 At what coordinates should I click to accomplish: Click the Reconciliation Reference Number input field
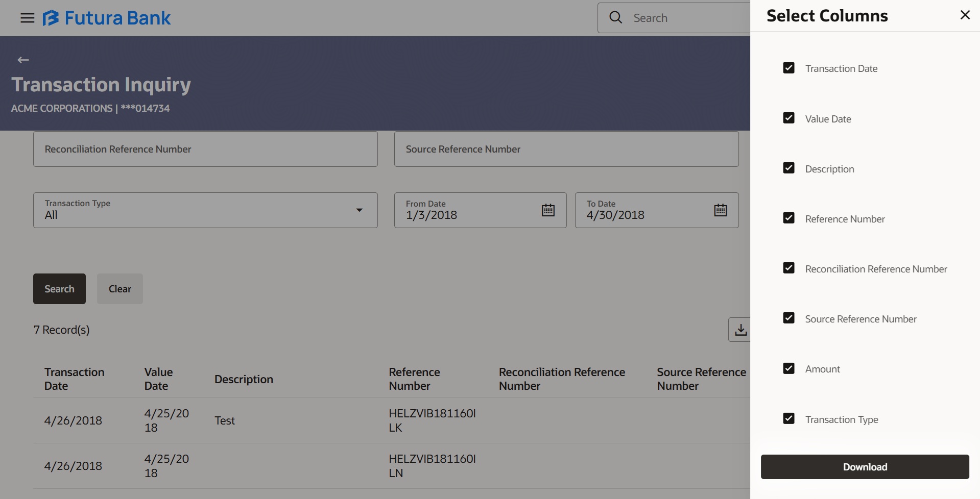[x=205, y=149]
